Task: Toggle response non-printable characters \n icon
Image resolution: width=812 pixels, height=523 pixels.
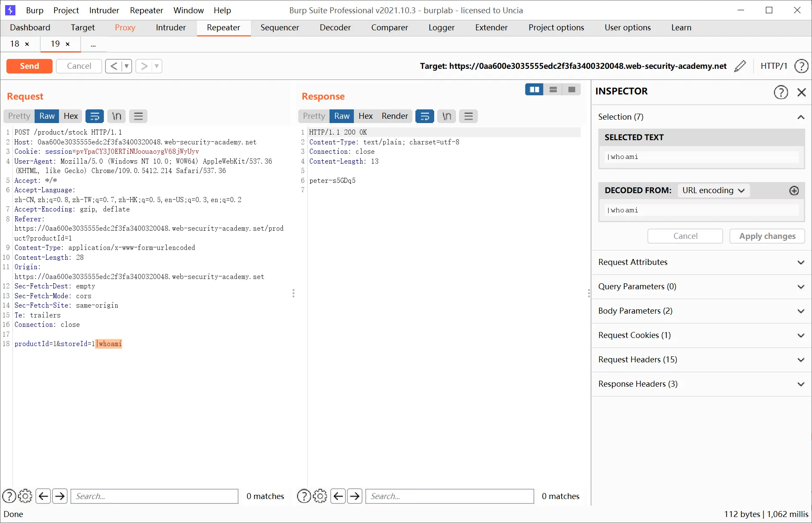Action: 447,116
